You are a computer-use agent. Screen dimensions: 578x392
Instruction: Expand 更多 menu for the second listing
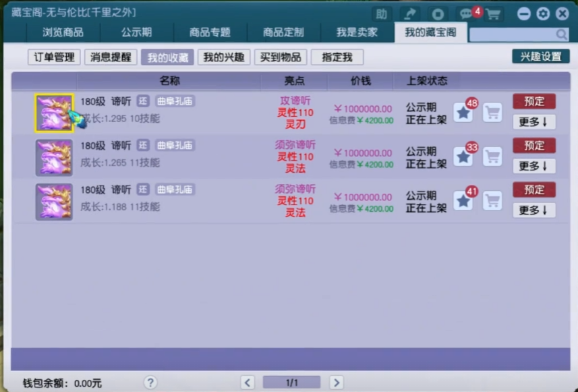533,166
